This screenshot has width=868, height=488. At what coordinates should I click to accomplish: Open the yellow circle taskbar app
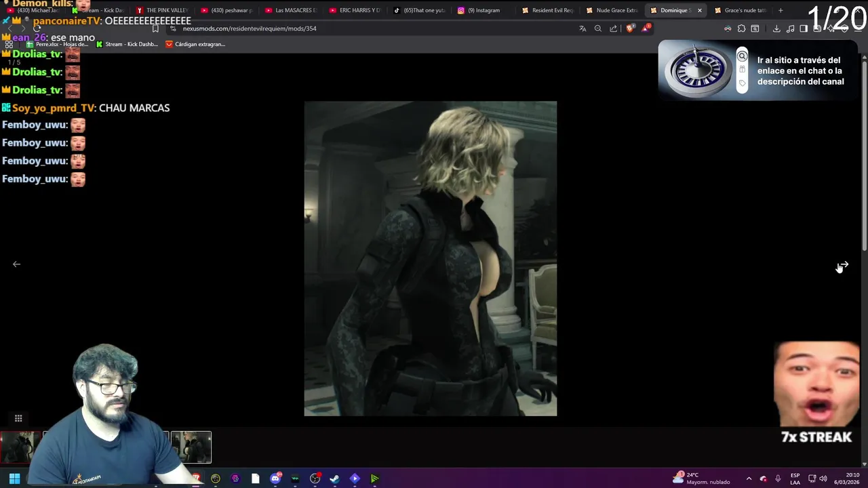click(216, 479)
